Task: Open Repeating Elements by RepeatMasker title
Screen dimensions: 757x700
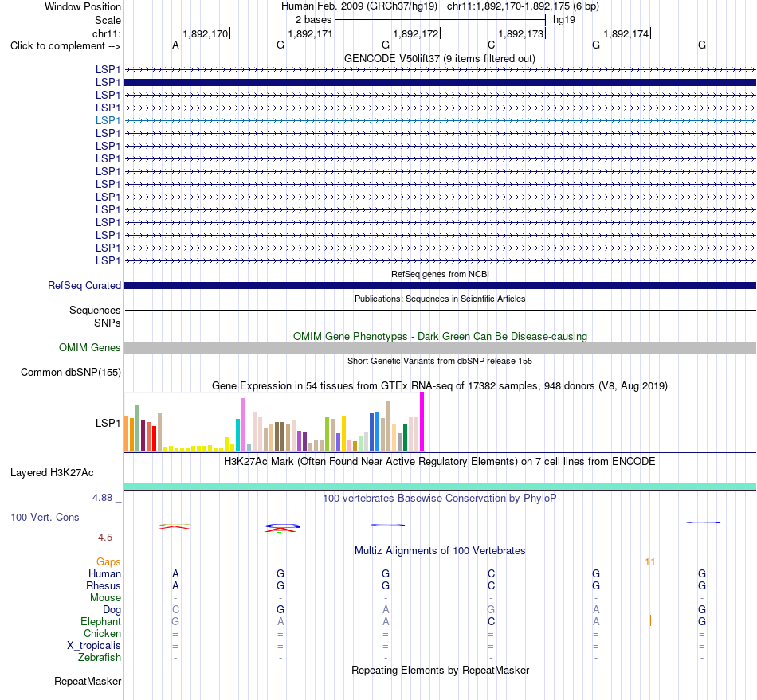Action: [440, 670]
